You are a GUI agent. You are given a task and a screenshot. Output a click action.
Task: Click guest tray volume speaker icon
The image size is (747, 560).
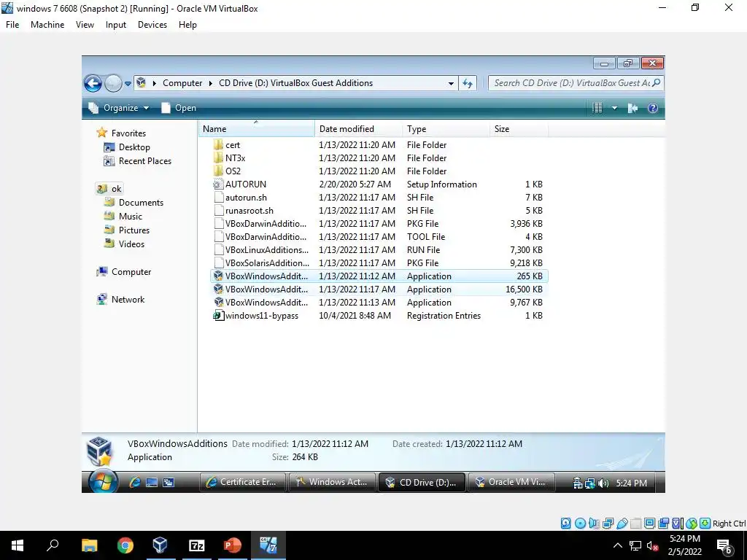click(x=603, y=483)
